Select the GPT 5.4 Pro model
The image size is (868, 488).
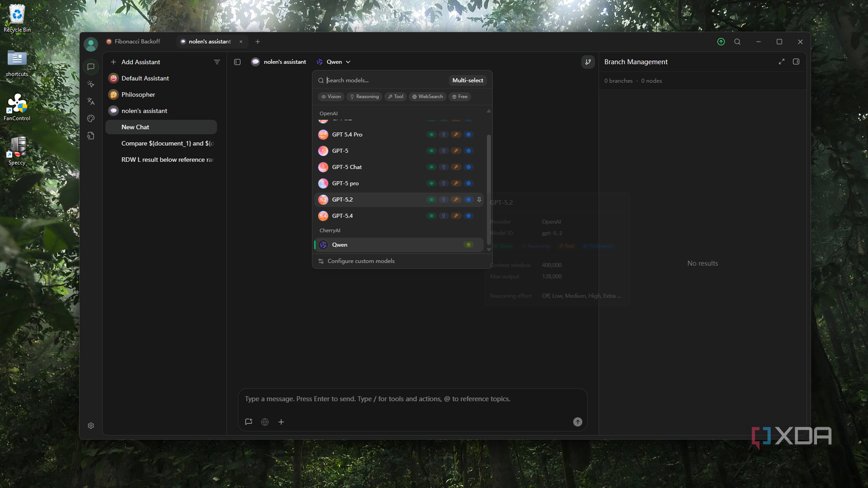click(x=399, y=135)
